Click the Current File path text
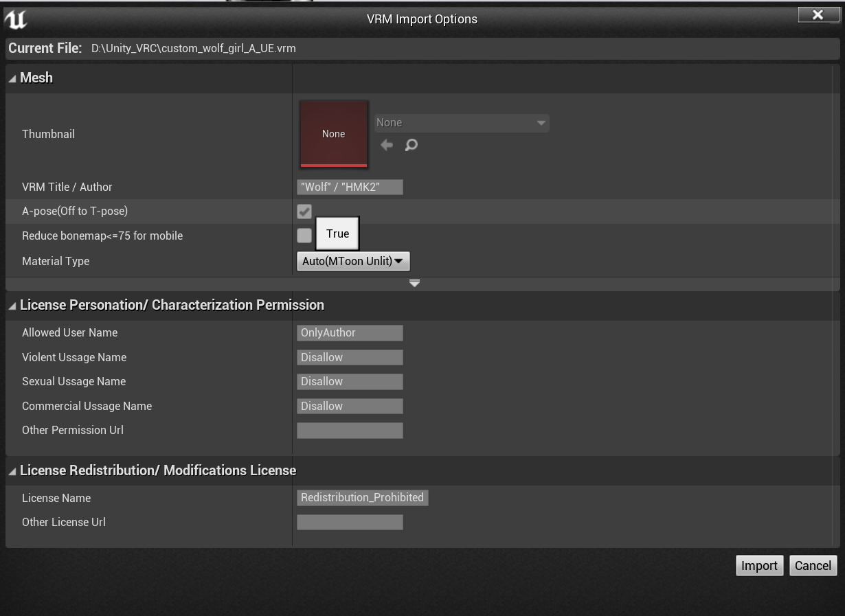845x616 pixels. (x=194, y=49)
